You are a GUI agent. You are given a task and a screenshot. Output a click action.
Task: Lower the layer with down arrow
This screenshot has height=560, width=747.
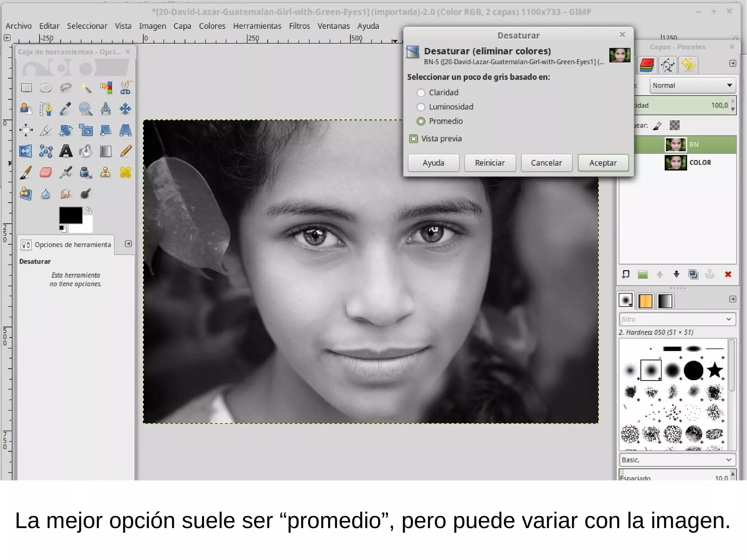point(677,275)
